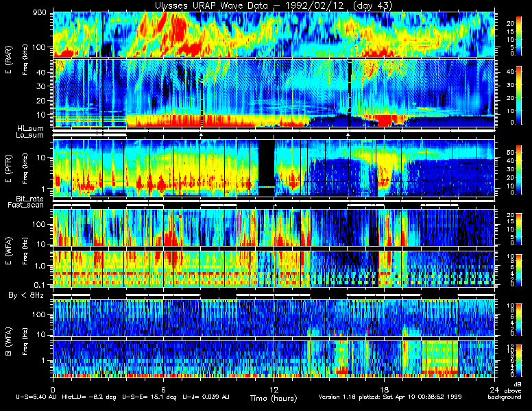
Task: Click the Lo_sum status row label
Action: click(29, 135)
